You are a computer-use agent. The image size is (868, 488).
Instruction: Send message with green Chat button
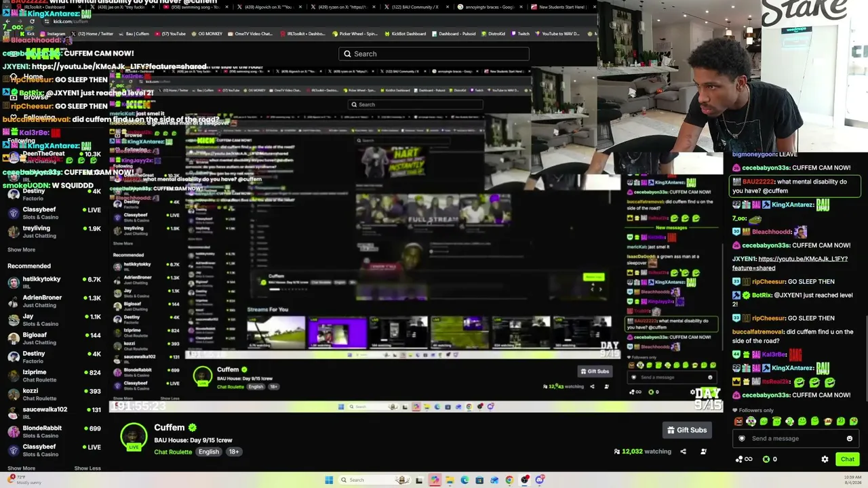(x=848, y=459)
